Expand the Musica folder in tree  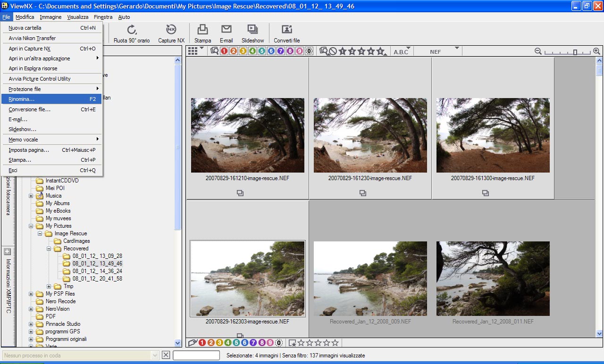tap(31, 196)
